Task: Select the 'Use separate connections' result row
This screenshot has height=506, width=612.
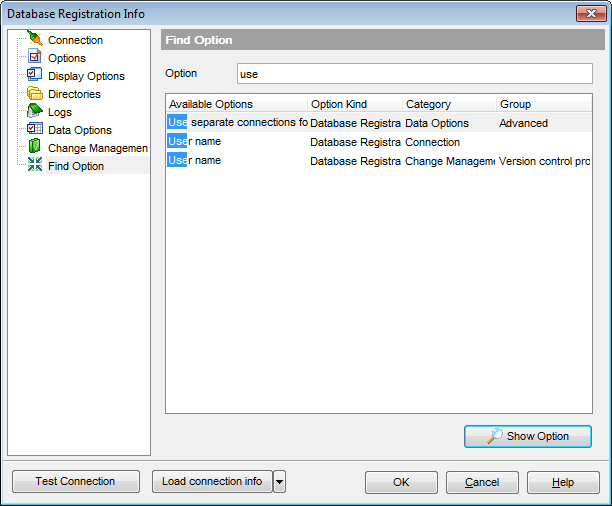Action: pyautogui.click(x=240, y=123)
